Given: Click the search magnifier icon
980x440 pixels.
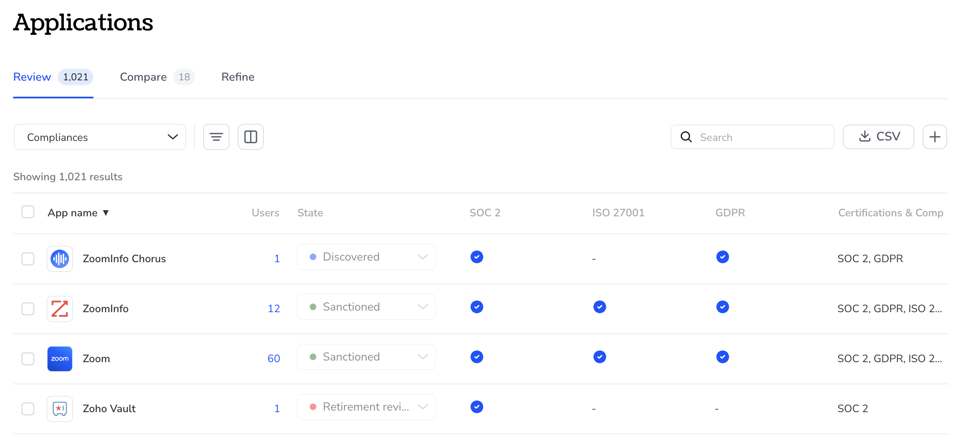Looking at the screenshot, I should click(686, 137).
